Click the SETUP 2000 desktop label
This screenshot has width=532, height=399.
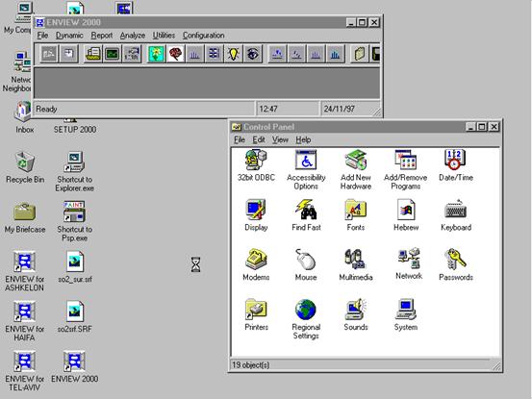pos(75,129)
